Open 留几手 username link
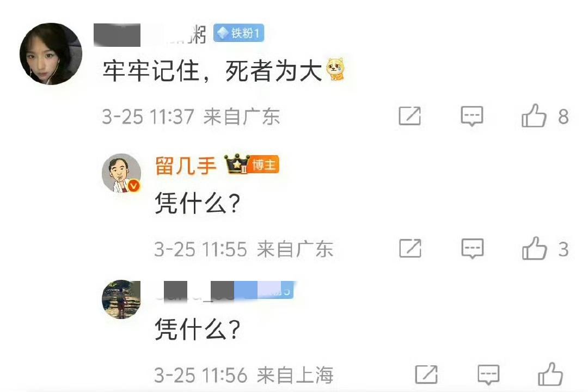 pos(186,166)
